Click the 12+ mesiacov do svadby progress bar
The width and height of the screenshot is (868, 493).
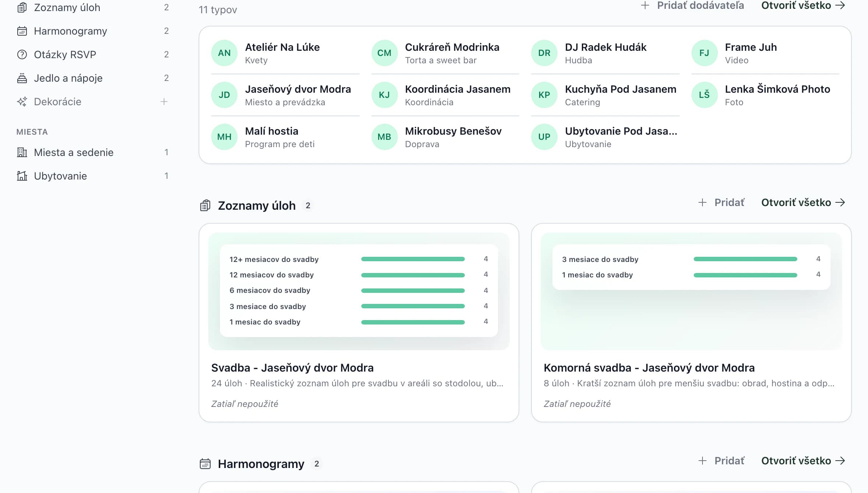coord(413,259)
